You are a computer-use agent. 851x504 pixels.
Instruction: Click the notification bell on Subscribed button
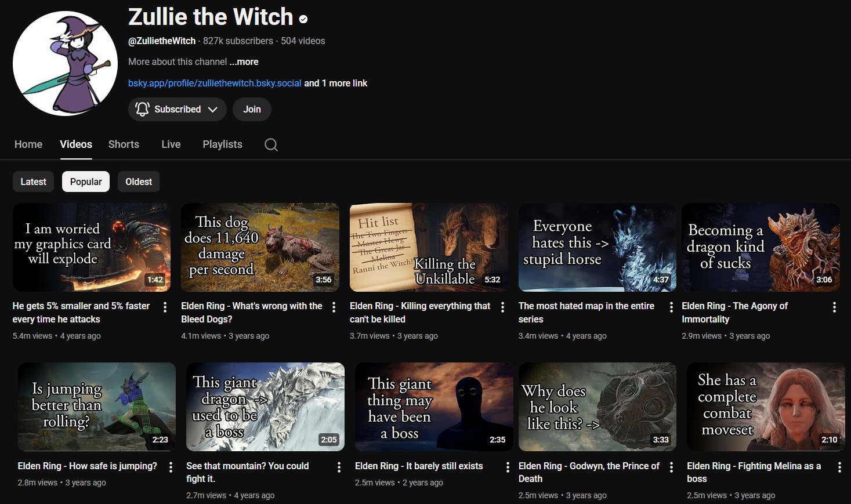point(142,109)
